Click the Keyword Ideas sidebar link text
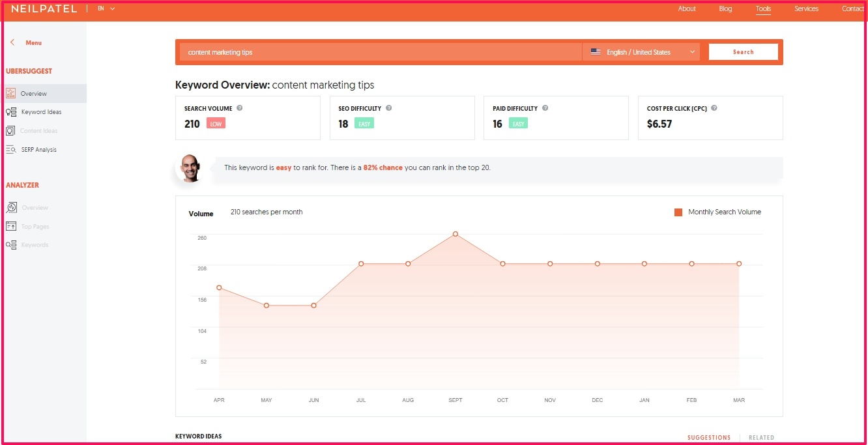This screenshot has height=445, width=868. [x=41, y=112]
